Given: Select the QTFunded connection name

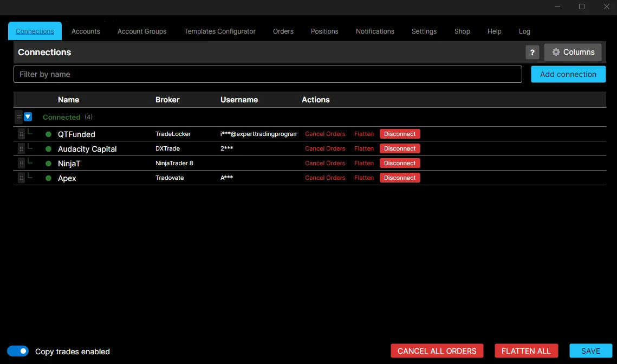Looking at the screenshot, I should pyautogui.click(x=76, y=134).
